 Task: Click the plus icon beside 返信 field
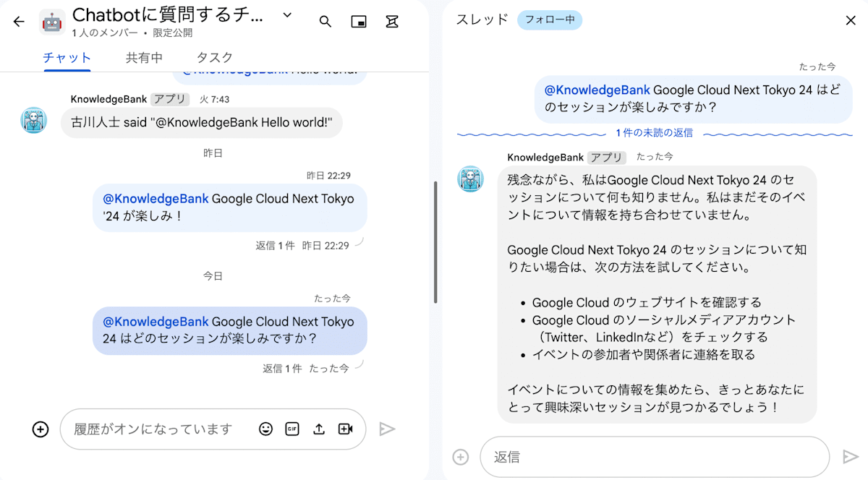[461, 457]
